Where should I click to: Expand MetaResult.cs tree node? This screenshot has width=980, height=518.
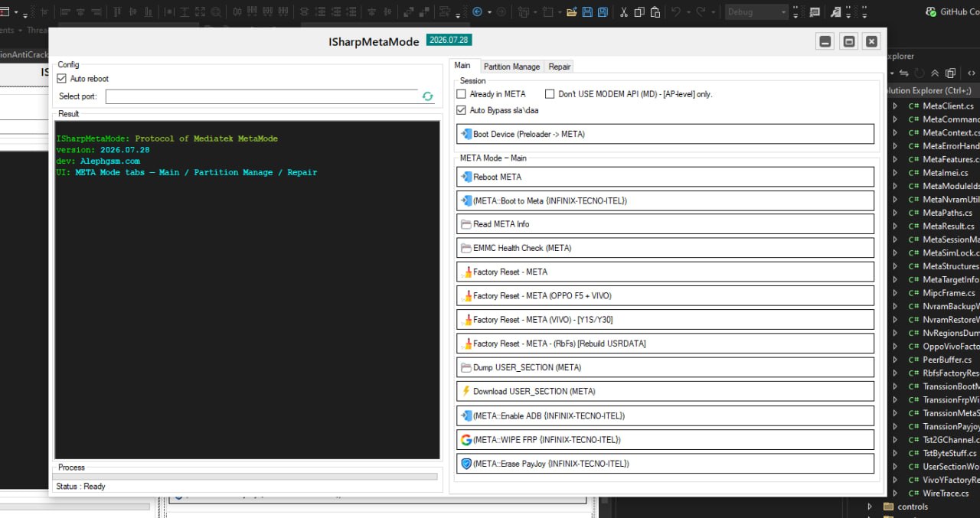(897, 226)
